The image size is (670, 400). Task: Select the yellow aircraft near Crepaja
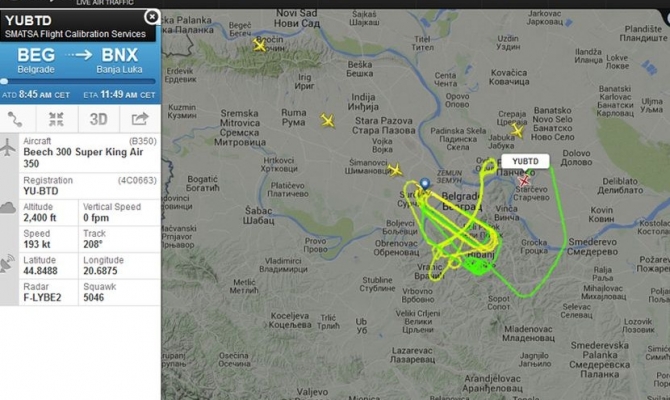pos(517,131)
